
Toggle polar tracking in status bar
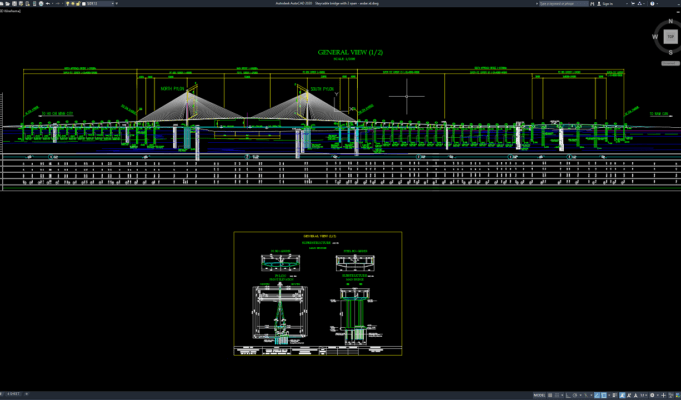coord(575,395)
